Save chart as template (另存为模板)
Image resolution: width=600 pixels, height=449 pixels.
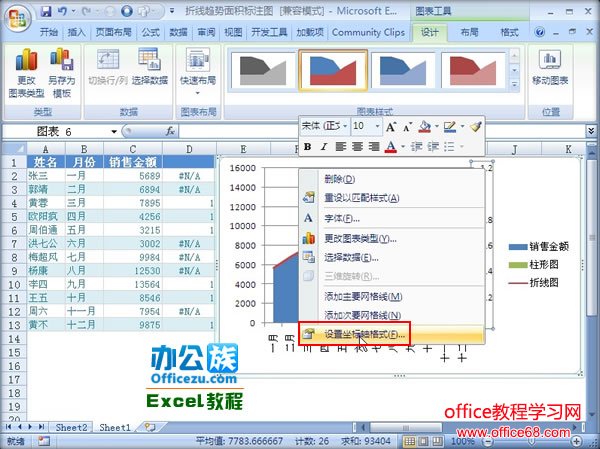coord(62,73)
